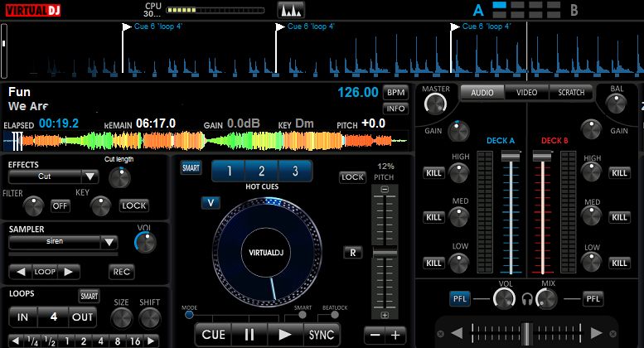Kill the high frequencies on Deck A
Viewport: 644px width, 348px height.
(x=434, y=172)
